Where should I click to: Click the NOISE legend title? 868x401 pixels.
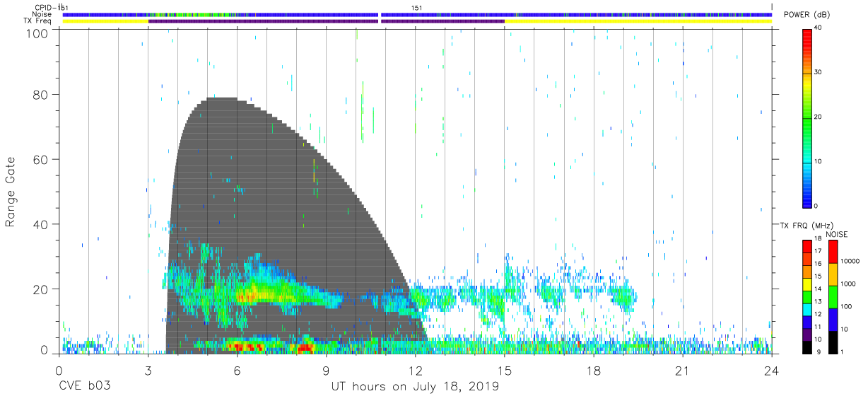(837, 234)
